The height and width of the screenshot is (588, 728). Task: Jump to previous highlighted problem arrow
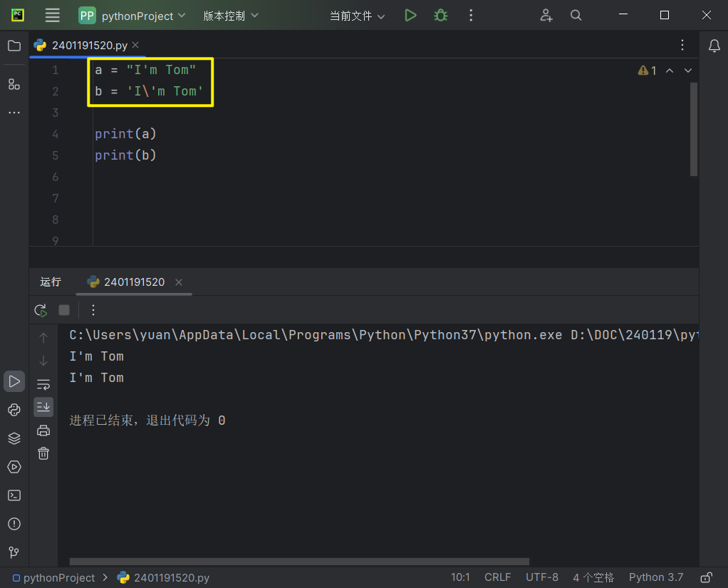click(x=670, y=71)
